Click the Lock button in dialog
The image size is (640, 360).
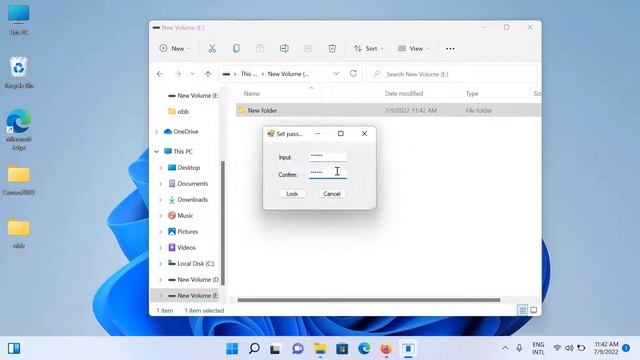point(292,194)
